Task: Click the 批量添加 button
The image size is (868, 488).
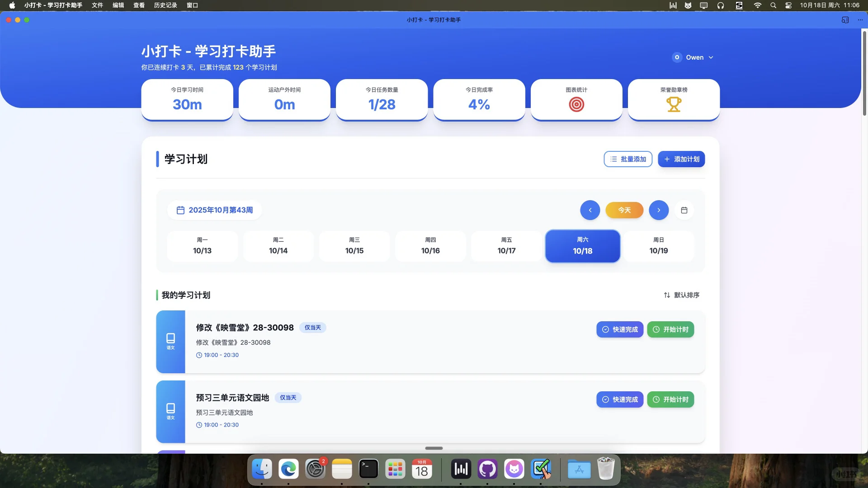Action: (x=627, y=159)
